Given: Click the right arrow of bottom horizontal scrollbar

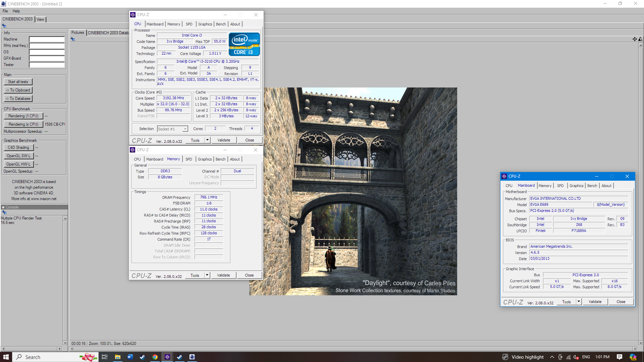Looking at the screenshot, I should pyautogui.click(x=635, y=349).
